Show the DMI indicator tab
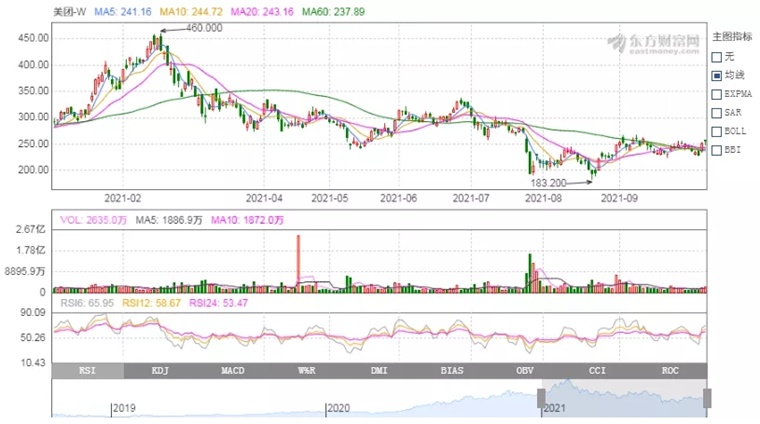 point(379,371)
